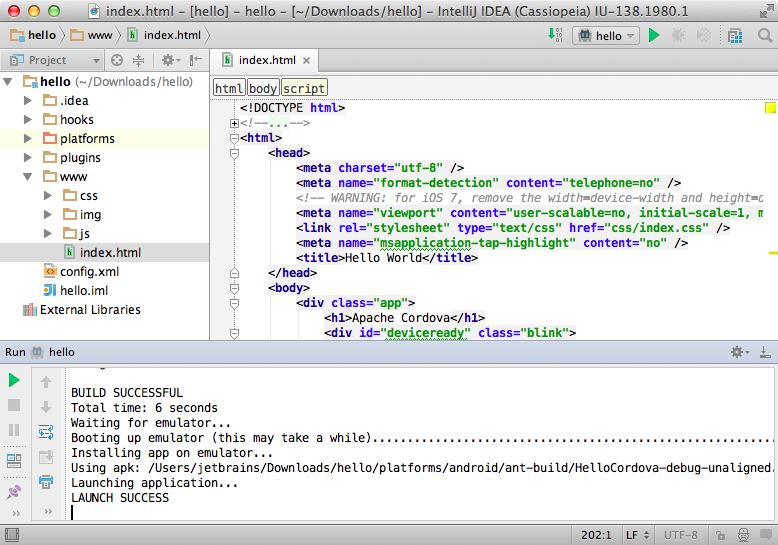Expand the platforms folder
778x545 pixels.
tap(28, 138)
